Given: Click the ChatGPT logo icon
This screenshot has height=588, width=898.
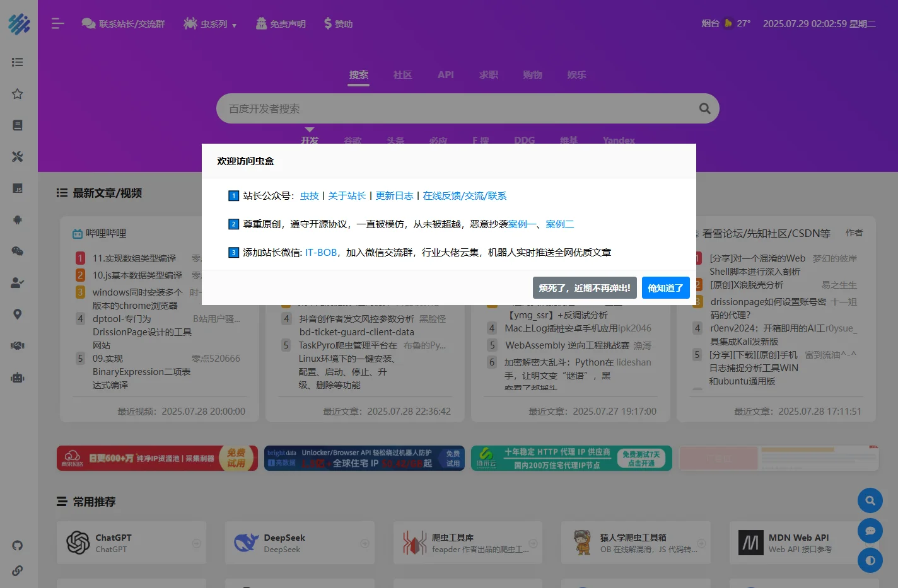Looking at the screenshot, I should click(78, 543).
